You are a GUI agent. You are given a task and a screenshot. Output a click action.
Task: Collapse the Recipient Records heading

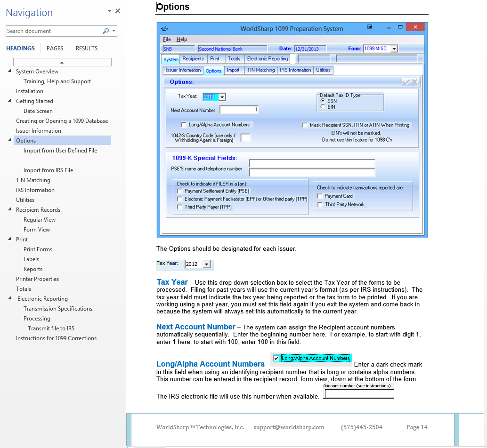[x=10, y=210]
